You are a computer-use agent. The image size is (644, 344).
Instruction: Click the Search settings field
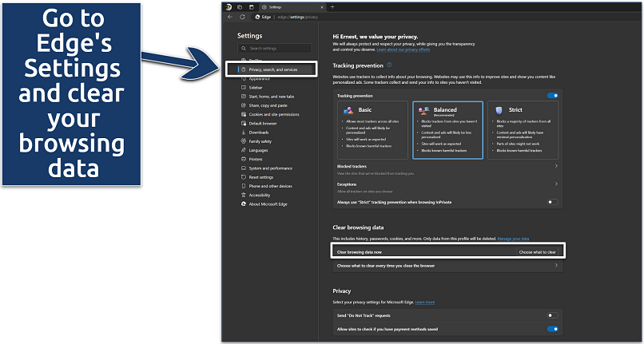[x=274, y=48]
